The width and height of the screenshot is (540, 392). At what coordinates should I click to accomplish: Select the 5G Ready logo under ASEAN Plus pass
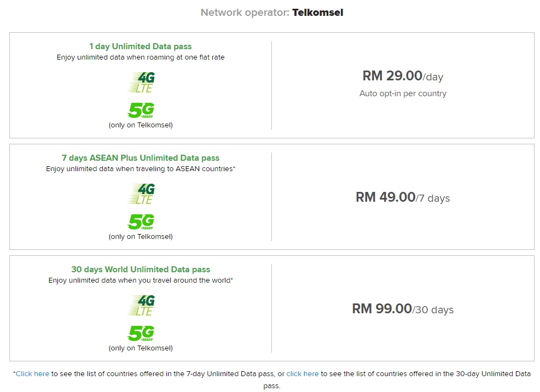[141, 222]
